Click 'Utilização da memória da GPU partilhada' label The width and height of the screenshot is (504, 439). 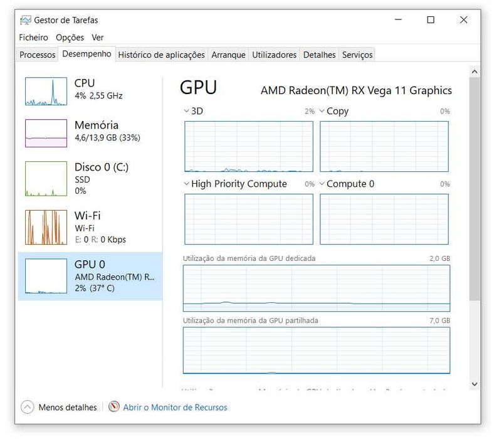point(250,320)
